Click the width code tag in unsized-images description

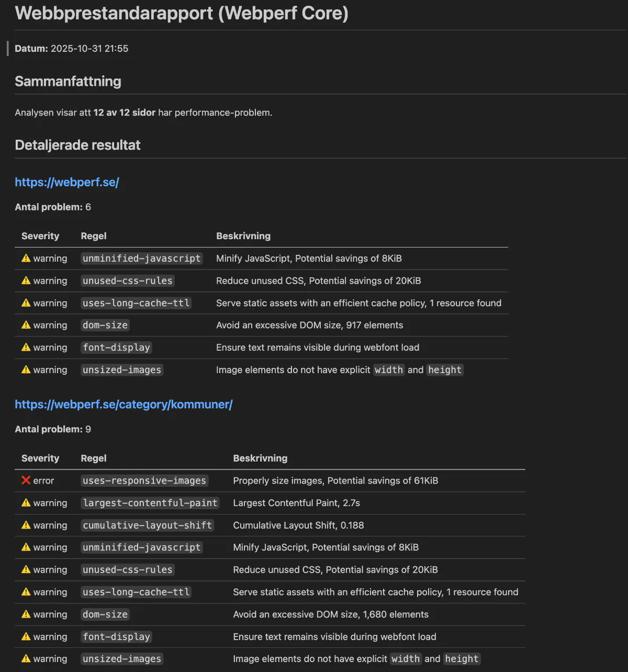(389, 369)
